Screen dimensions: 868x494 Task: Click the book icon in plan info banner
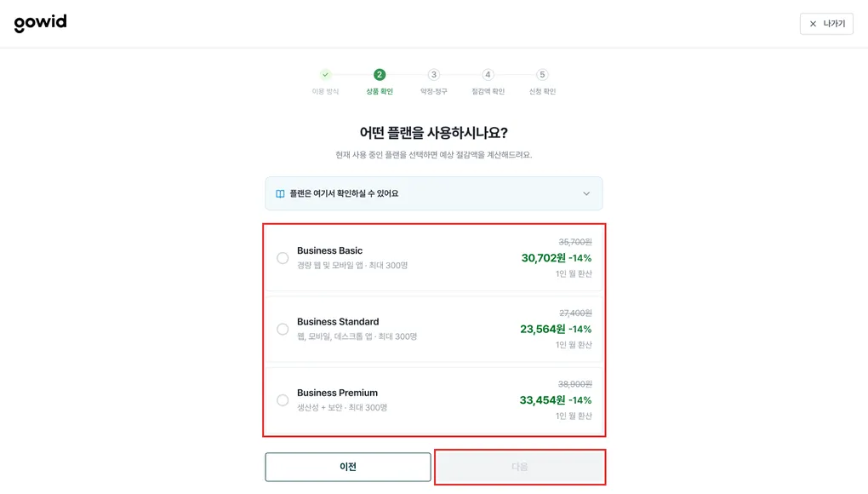point(280,194)
